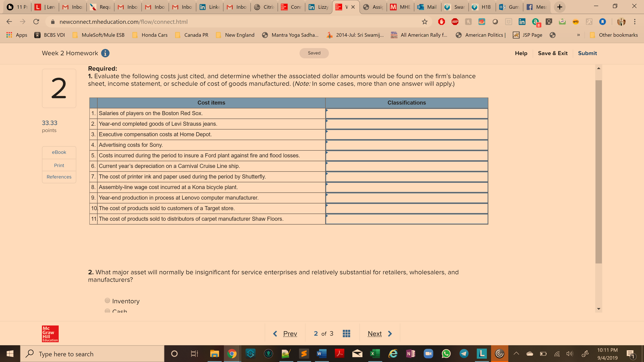Open the eBook resource
The image size is (644, 362).
coord(59,152)
